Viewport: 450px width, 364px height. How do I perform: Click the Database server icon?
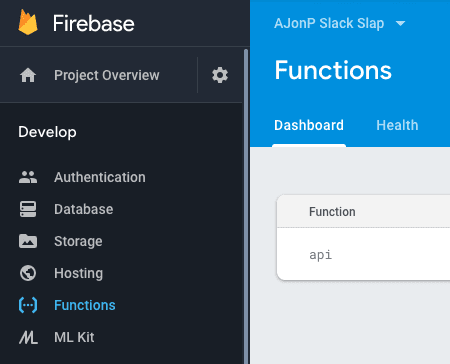coord(28,209)
